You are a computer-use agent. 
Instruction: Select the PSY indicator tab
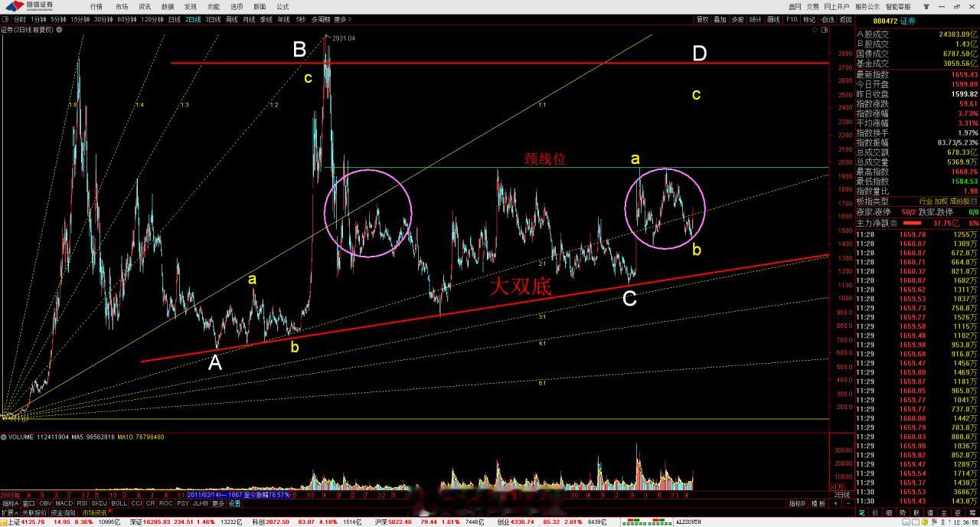point(183,503)
